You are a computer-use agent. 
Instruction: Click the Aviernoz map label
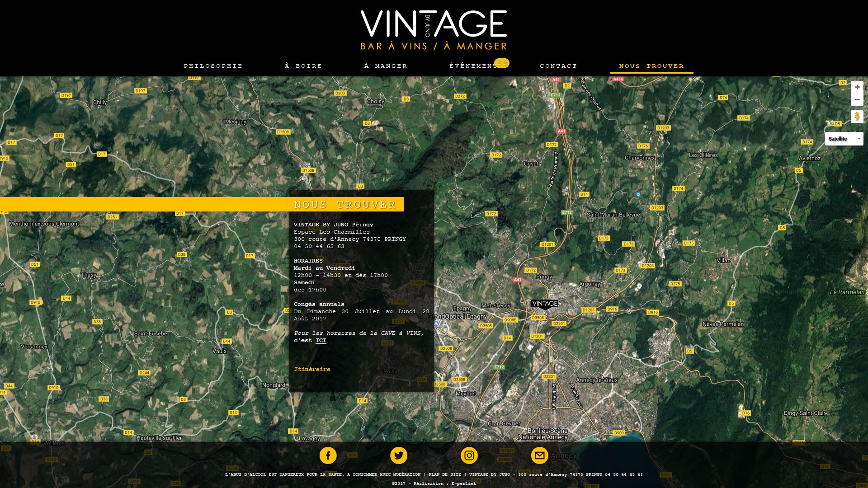coord(810,158)
